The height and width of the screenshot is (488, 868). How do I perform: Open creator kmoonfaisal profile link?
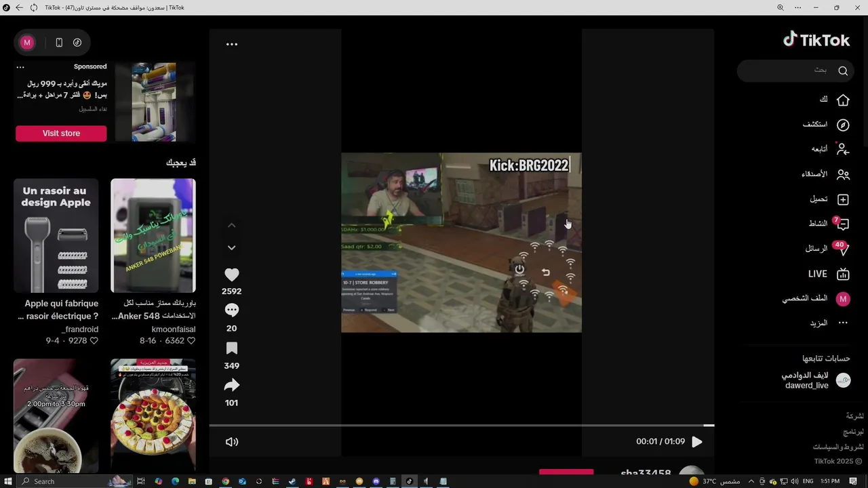pos(174,329)
